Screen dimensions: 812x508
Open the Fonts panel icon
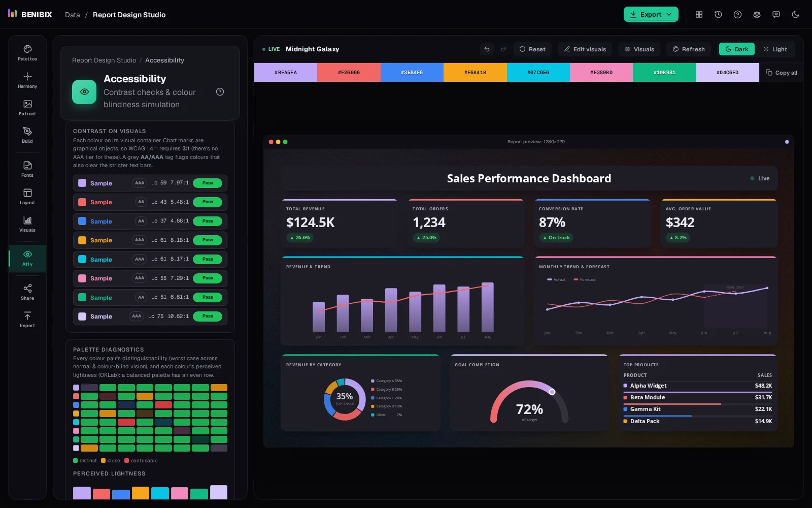(x=27, y=169)
